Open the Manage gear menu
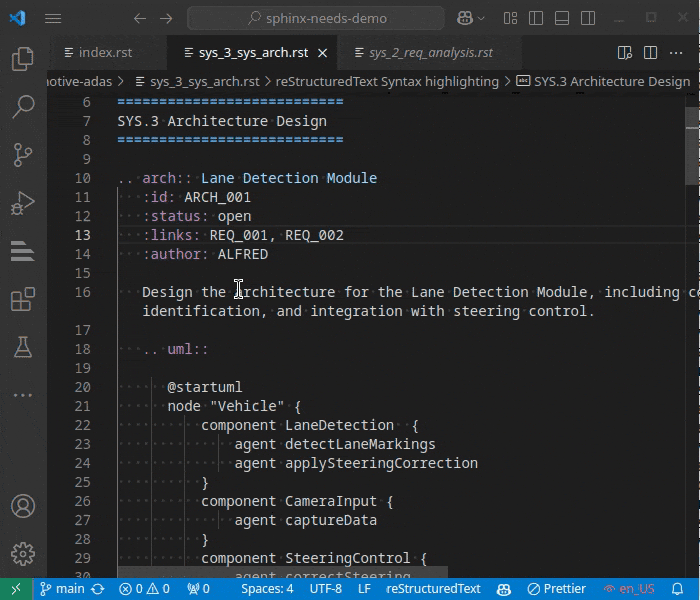700x600 pixels. coord(23,554)
